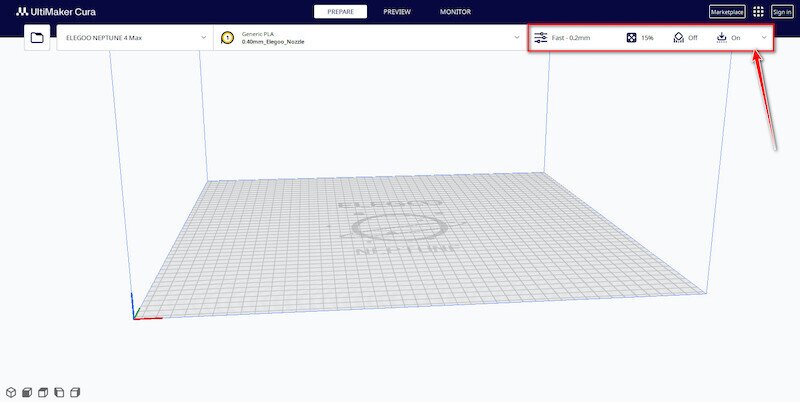Click the support status icon
This screenshot has height=402, width=800.
coord(679,38)
